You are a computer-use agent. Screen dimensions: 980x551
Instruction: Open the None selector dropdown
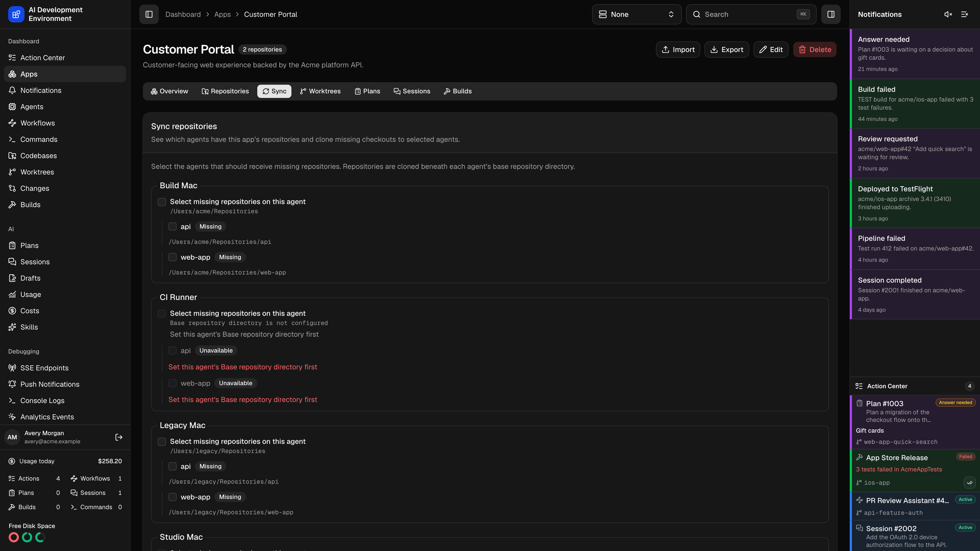pos(636,15)
